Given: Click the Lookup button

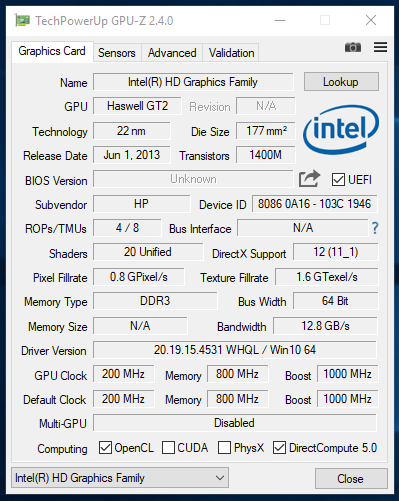Looking at the screenshot, I should click(x=341, y=82).
